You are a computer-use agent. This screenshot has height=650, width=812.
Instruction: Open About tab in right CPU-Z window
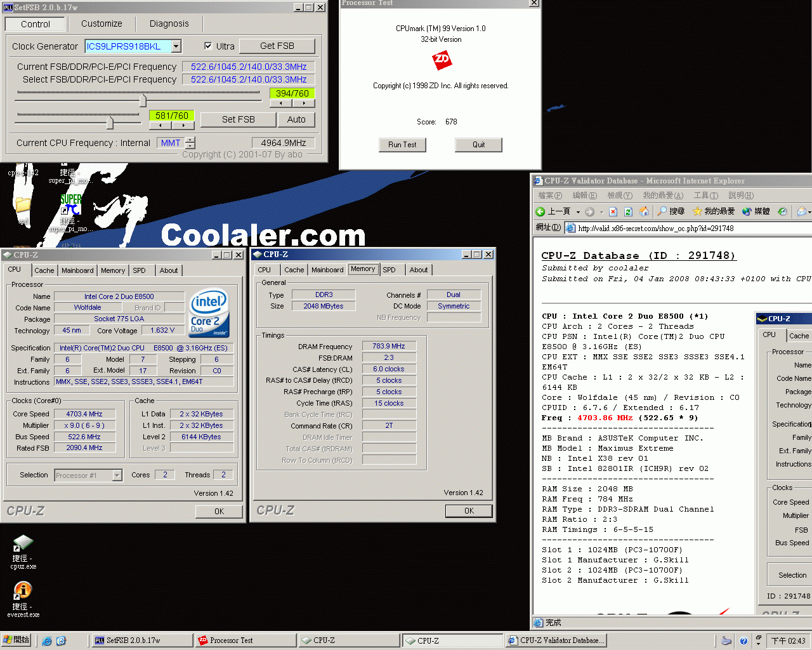click(x=419, y=270)
